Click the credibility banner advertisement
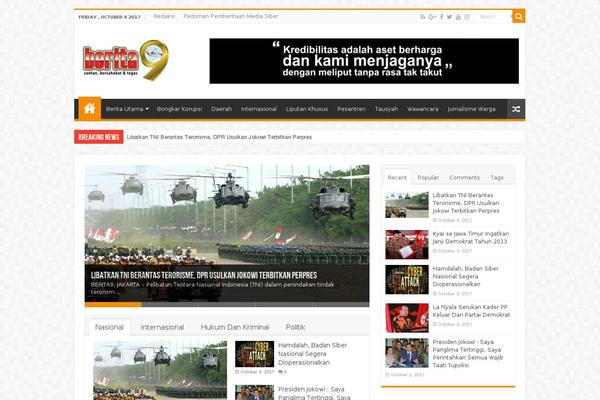This screenshot has width=600, height=400. (364, 61)
